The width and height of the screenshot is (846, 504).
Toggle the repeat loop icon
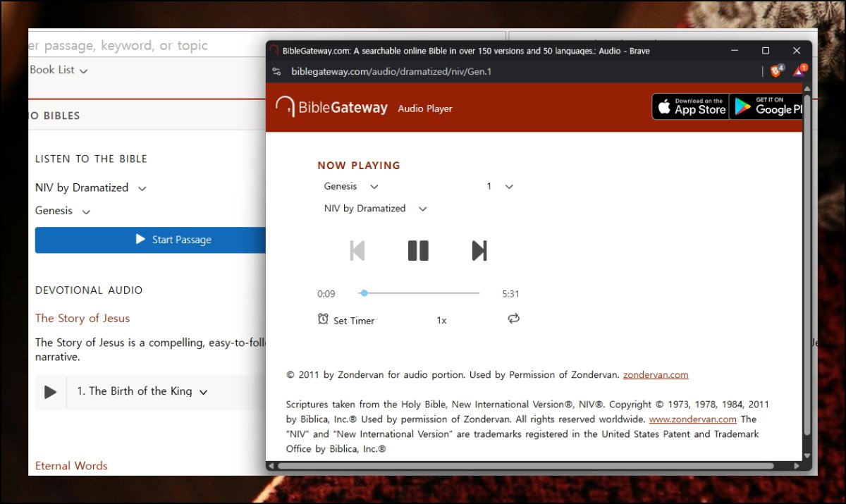point(513,319)
